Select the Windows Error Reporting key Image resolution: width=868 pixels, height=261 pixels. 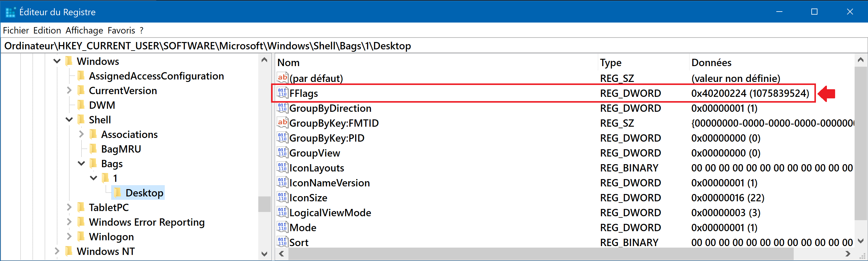pos(146,222)
